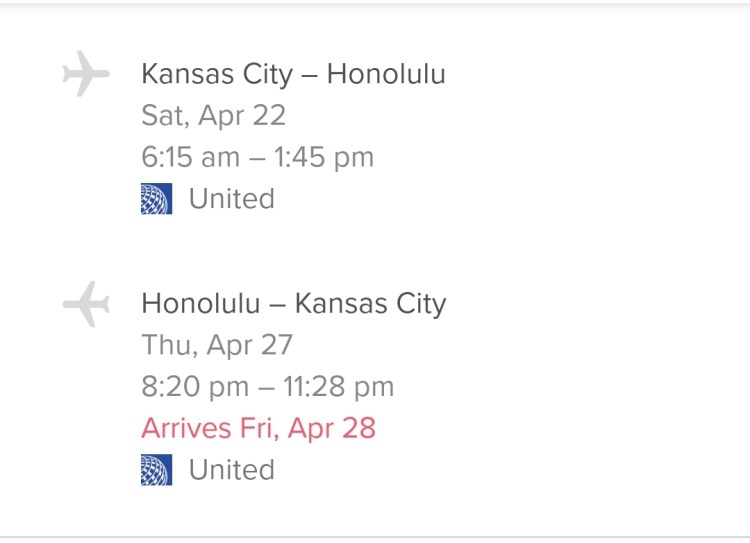
Task: Select Honolulu destination in first route
Action: coord(386,75)
